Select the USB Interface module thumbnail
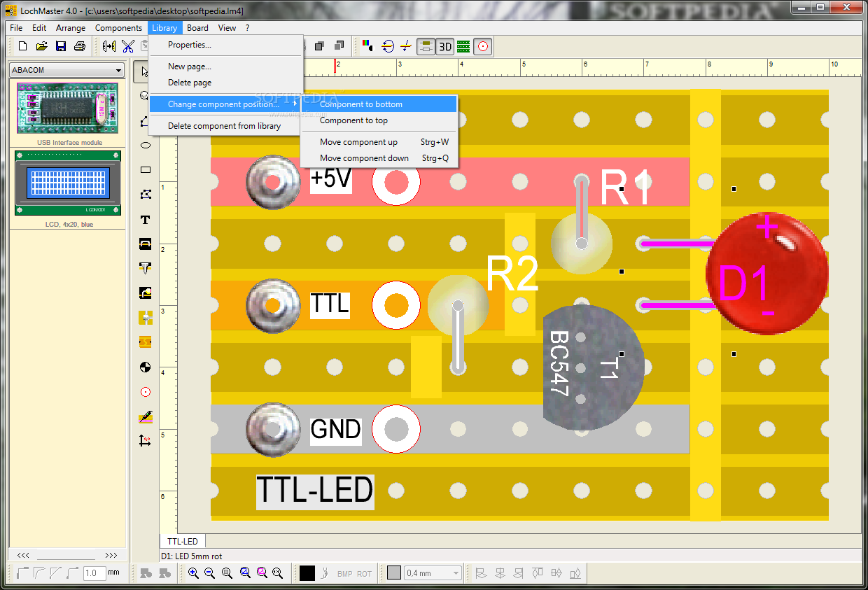868x590 pixels. (x=68, y=108)
